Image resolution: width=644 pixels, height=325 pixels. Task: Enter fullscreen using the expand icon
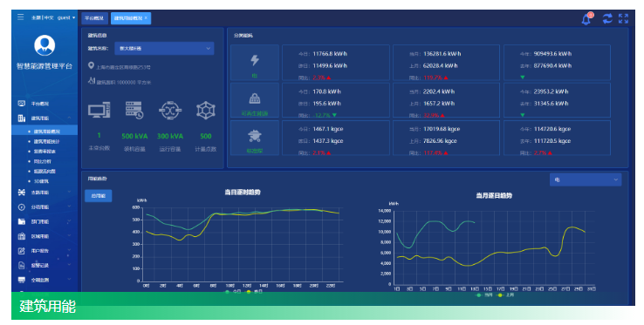(623, 18)
